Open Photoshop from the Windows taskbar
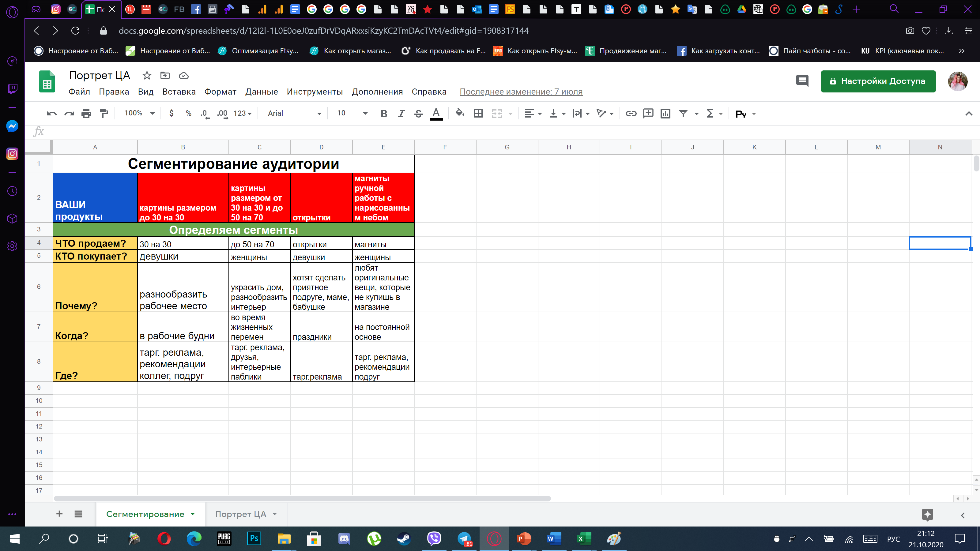Viewport: 980px width, 551px height. point(254,538)
